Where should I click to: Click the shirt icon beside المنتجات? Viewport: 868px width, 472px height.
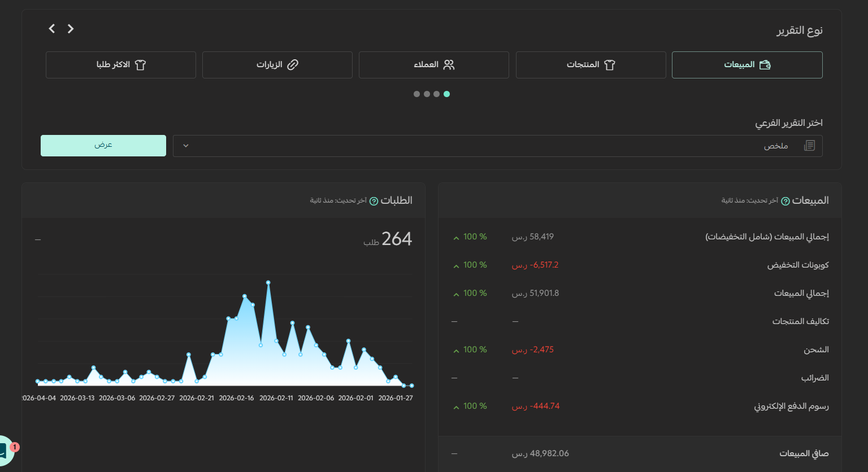click(609, 65)
